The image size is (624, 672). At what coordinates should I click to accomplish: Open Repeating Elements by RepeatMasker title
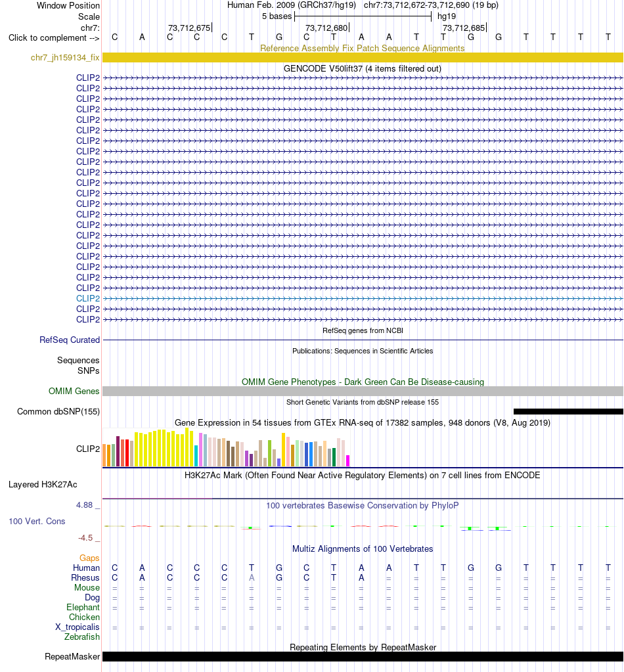pos(363,647)
